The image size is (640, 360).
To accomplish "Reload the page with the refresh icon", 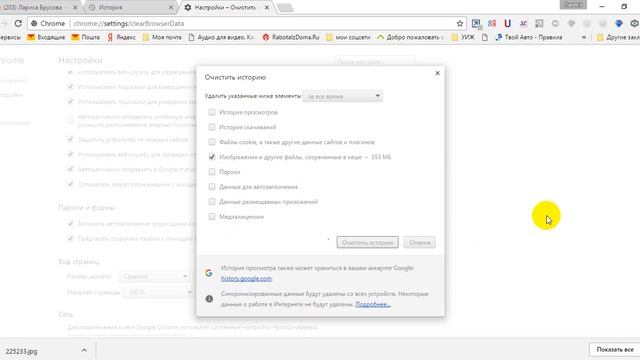I will 18,23.
